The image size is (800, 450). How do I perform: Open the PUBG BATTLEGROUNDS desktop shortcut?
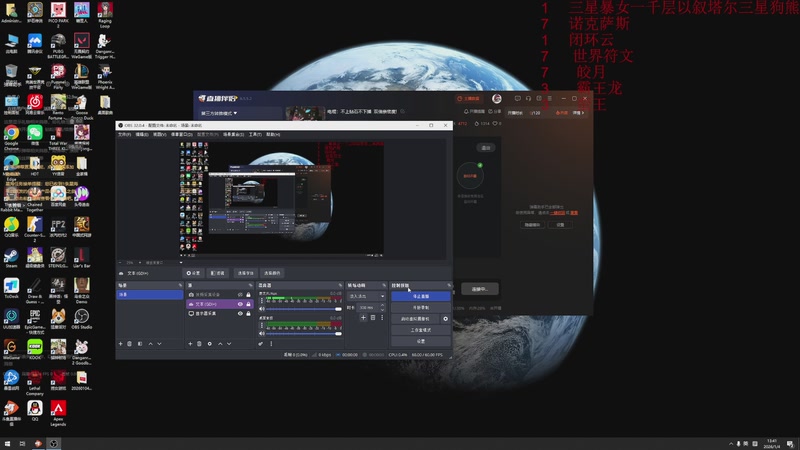(58, 45)
